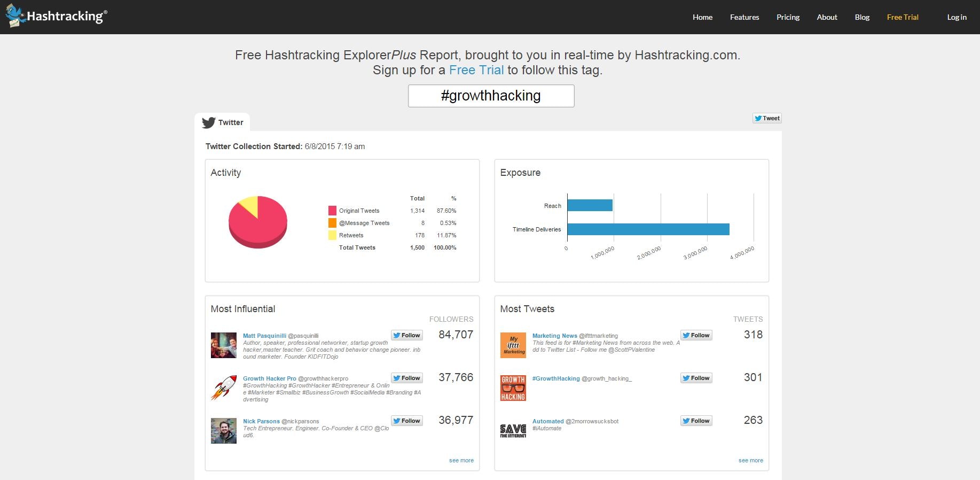The height and width of the screenshot is (480, 980).
Task: Click the Activity pie chart
Action: 258,221
